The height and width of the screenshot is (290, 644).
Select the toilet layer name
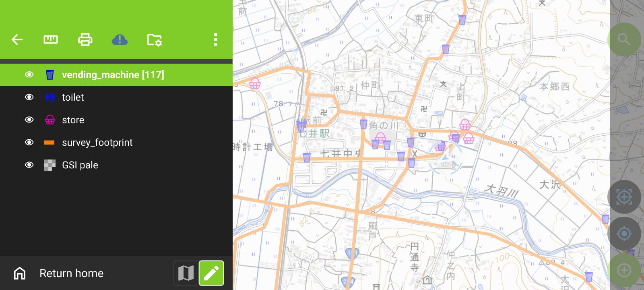point(73,97)
